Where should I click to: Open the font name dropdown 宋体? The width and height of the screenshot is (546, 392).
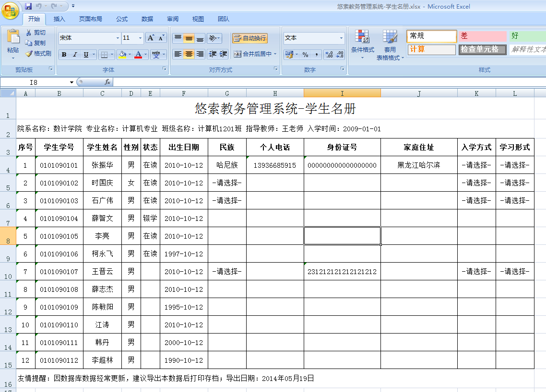(x=118, y=38)
